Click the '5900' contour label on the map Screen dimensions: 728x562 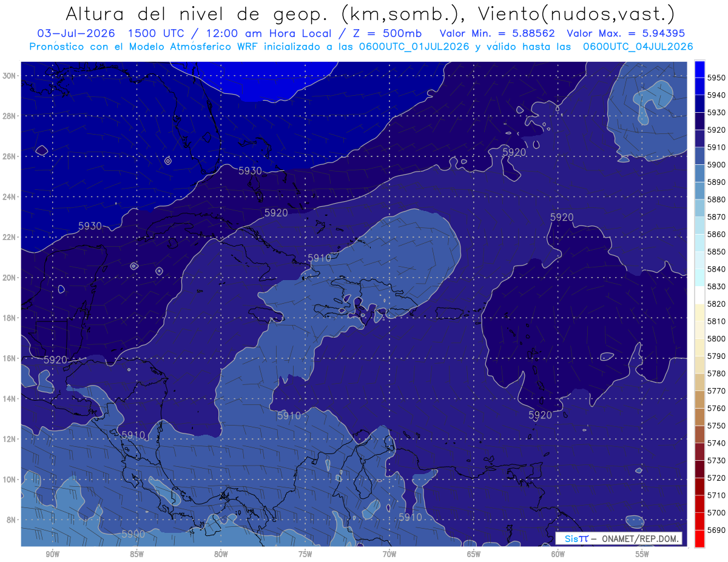point(133,534)
